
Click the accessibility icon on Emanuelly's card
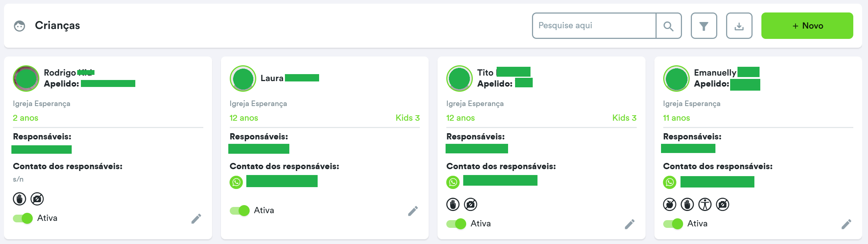[705, 204]
